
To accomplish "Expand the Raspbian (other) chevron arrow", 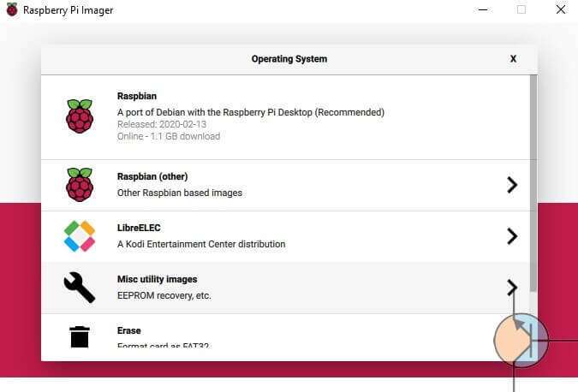I will [x=512, y=185].
